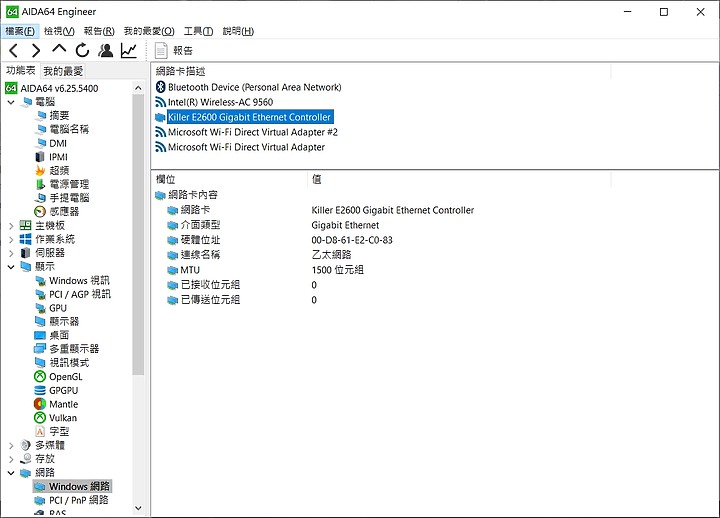Collapse the 電腦 tree node
Viewport: 720px width, 518px height.
[x=11, y=102]
